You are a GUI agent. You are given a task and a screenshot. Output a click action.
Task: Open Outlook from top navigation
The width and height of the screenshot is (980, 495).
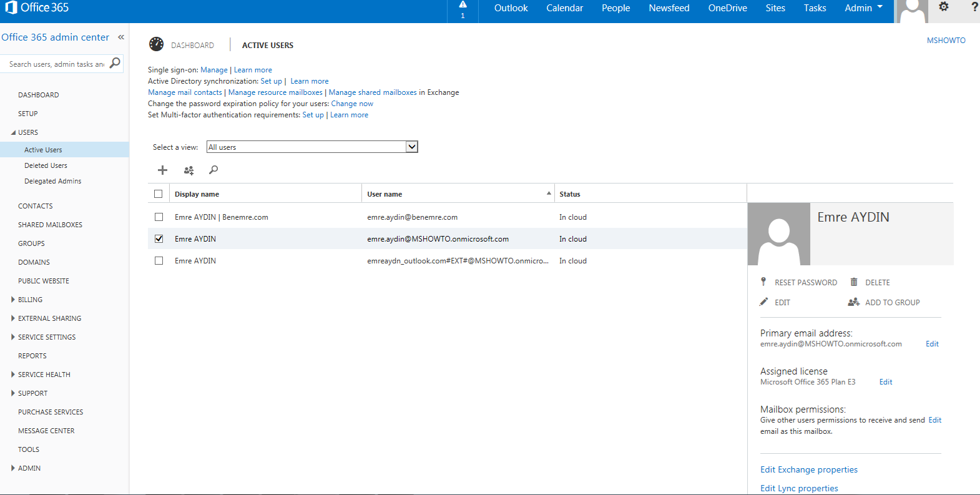point(511,8)
